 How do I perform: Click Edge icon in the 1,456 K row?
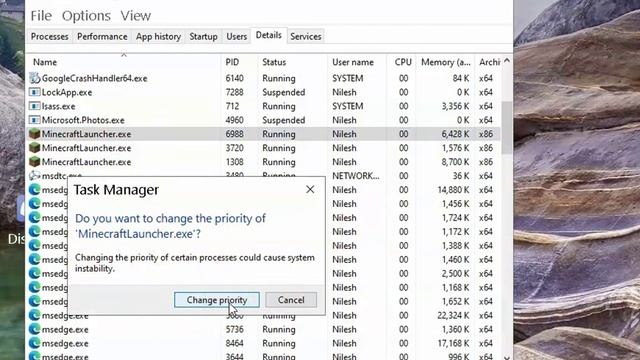[35, 204]
